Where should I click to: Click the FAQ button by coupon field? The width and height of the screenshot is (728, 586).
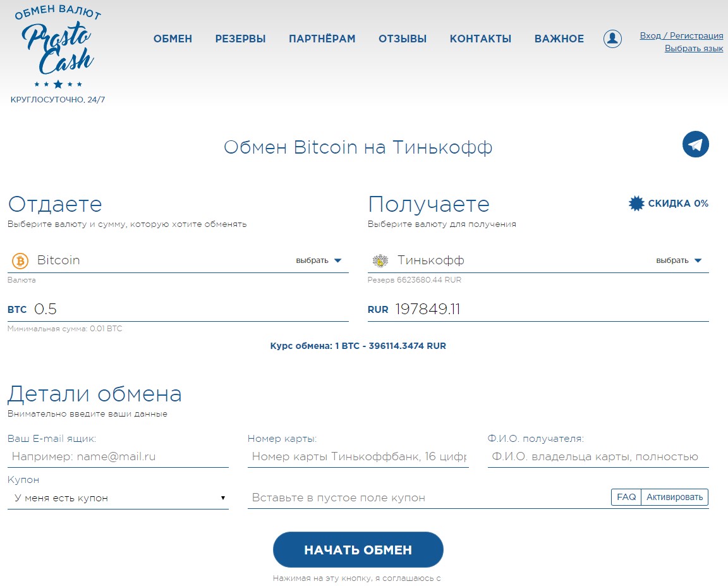(626, 497)
